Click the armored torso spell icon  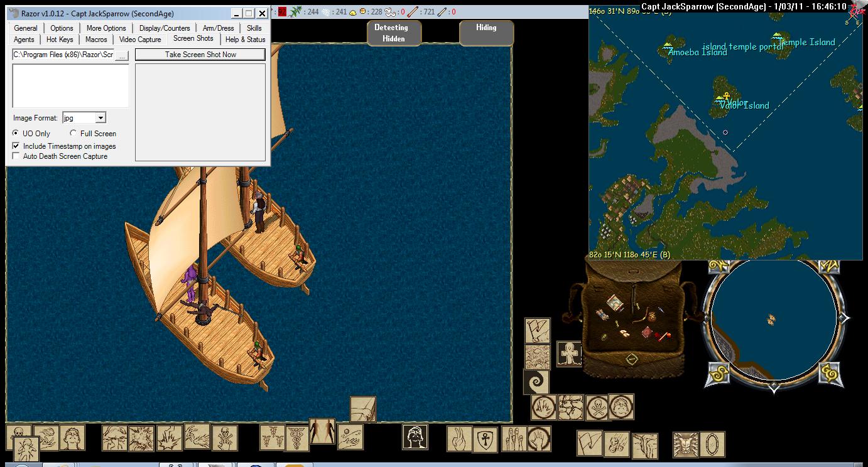click(685, 444)
